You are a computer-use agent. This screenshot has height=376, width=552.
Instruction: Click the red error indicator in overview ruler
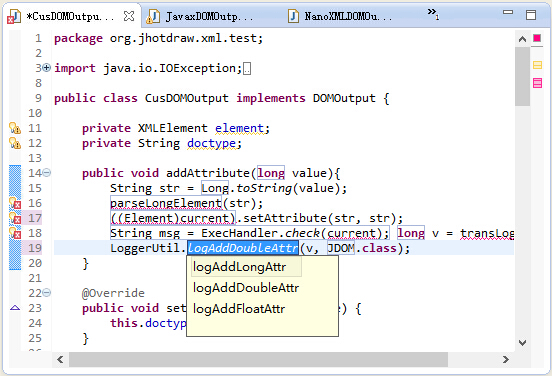click(537, 38)
